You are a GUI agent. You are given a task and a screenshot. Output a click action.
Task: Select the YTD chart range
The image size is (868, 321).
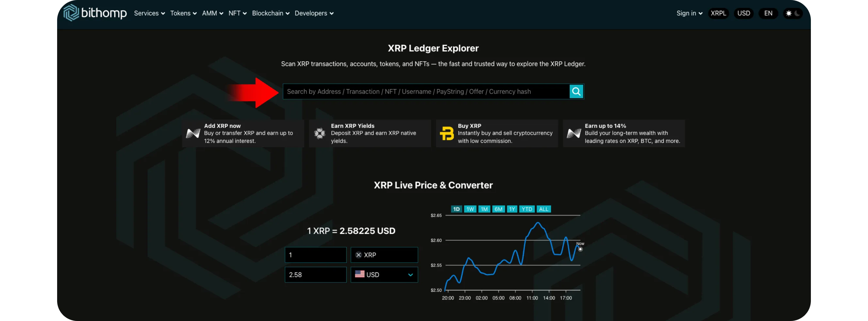pyautogui.click(x=527, y=209)
